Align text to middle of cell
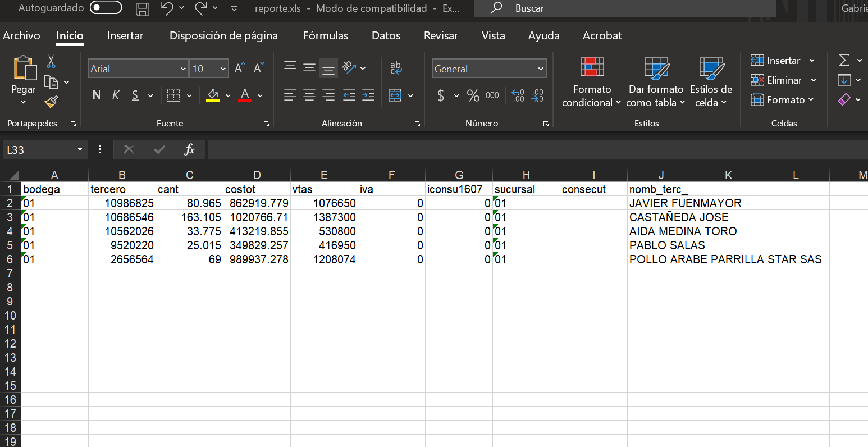868x447 pixels. pos(309,67)
